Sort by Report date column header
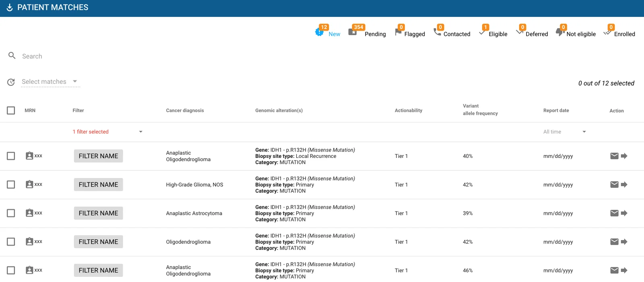Viewport: 644px width, 282px height. coord(556,110)
